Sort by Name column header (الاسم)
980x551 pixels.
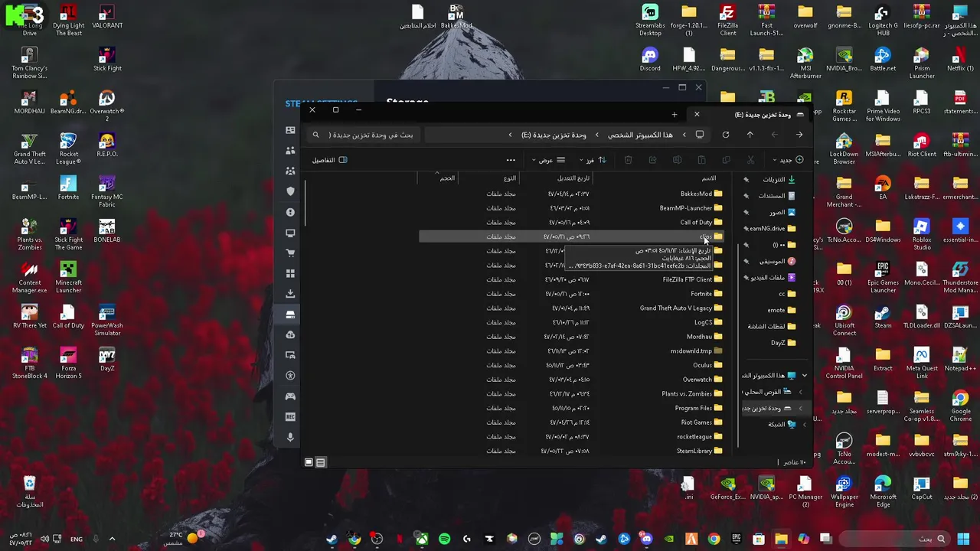[709, 178]
